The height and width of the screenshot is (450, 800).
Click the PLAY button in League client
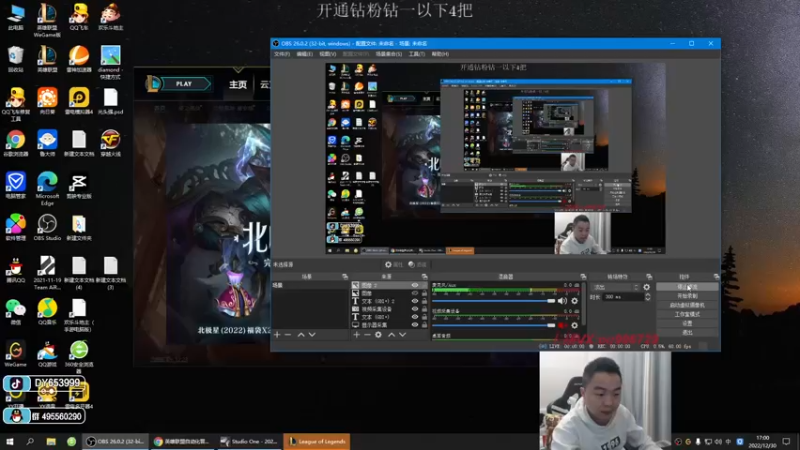click(x=185, y=84)
